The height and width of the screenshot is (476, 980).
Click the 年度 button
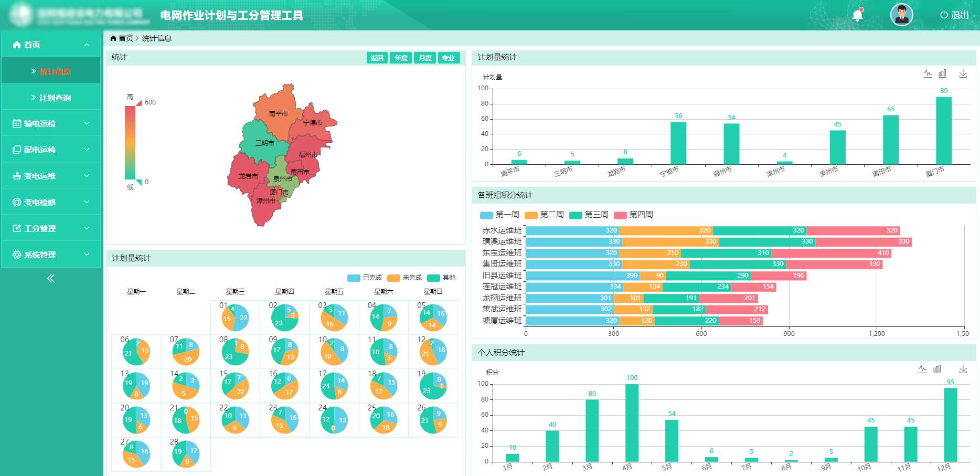[401, 58]
